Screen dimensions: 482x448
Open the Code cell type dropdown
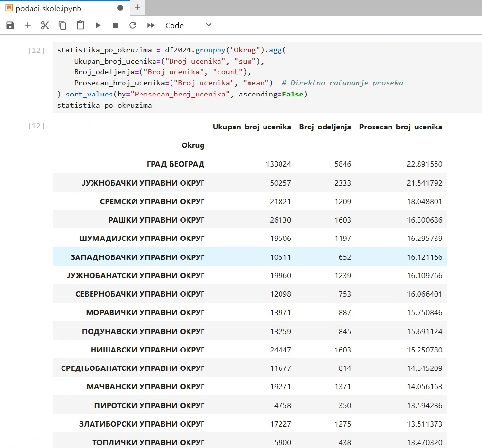click(188, 25)
